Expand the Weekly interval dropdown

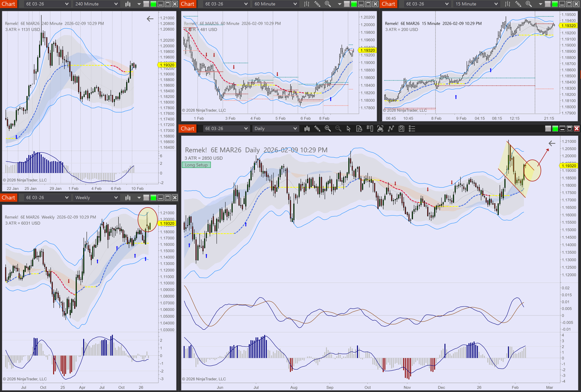[96, 198]
